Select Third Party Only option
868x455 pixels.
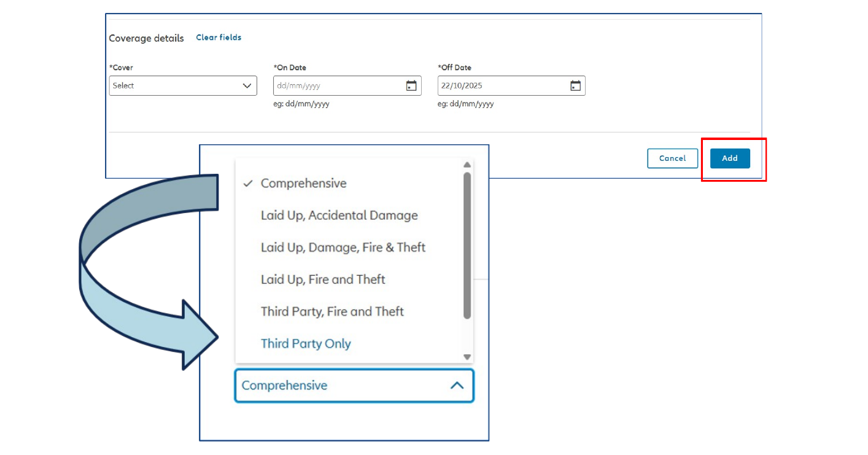[x=306, y=343]
